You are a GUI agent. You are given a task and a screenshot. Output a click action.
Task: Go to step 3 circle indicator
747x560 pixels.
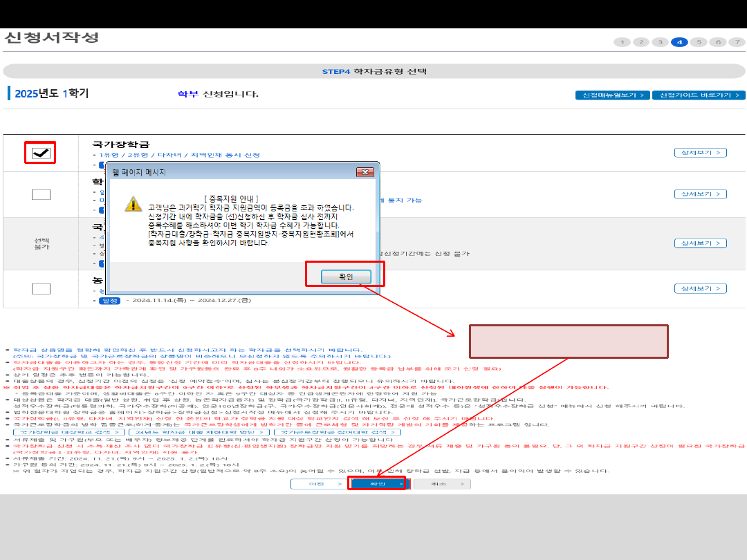tap(661, 42)
